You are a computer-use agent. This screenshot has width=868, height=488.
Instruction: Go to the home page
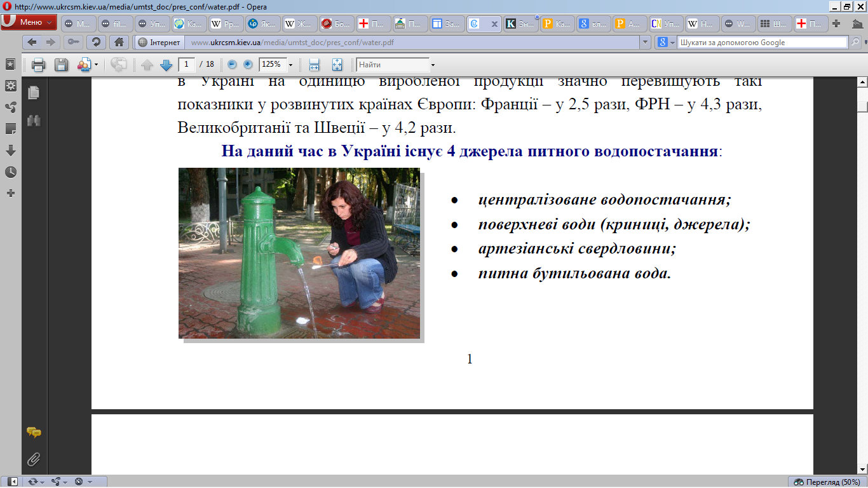tap(118, 43)
